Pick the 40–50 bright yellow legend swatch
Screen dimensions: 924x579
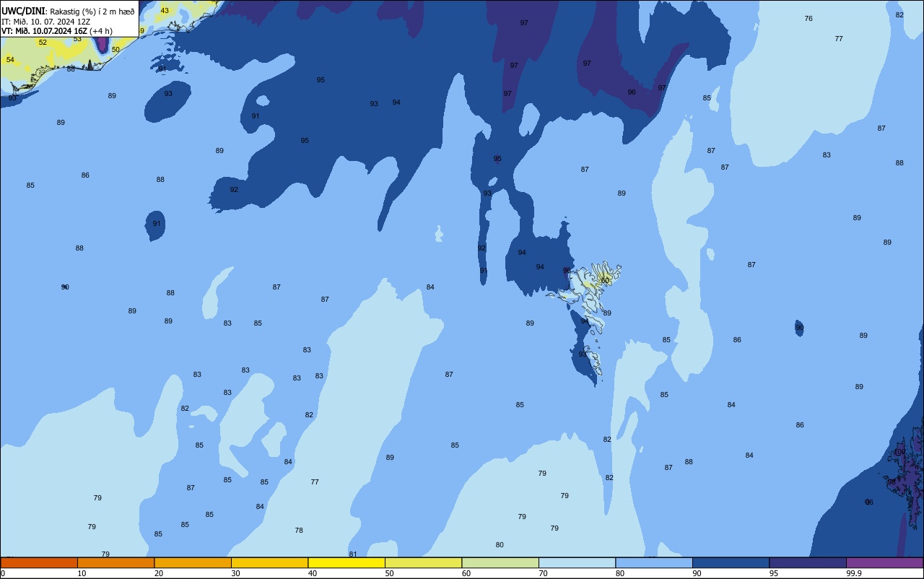click(346, 562)
